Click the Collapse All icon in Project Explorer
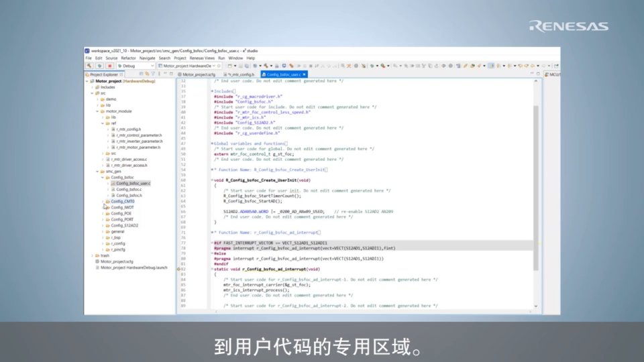Screen dimensions: 644x362 (141, 74)
